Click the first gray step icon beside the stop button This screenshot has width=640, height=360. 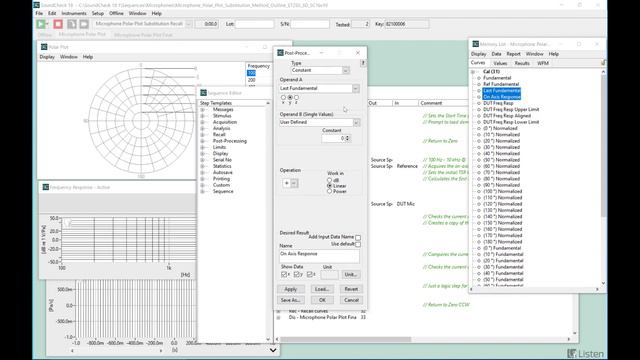[71, 24]
